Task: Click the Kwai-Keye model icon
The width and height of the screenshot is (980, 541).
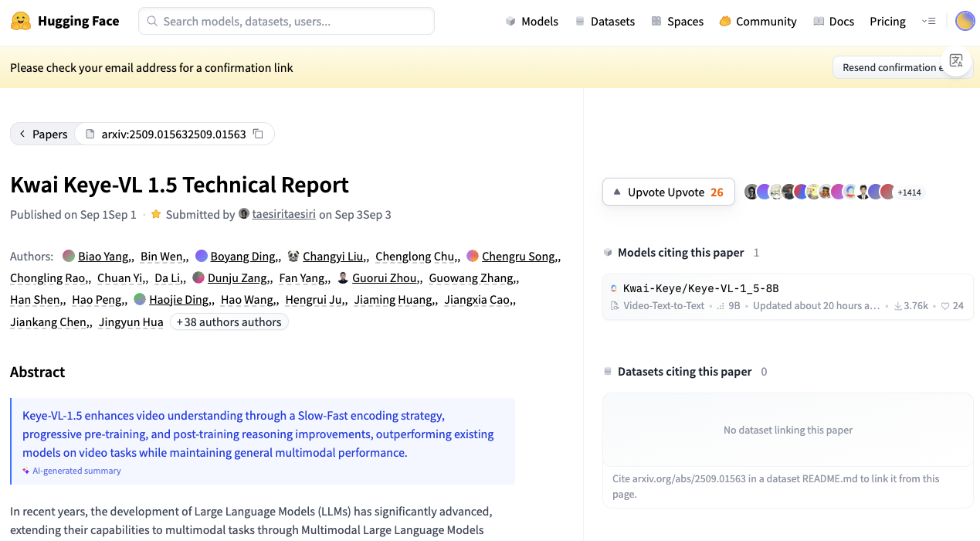Action: pos(614,288)
